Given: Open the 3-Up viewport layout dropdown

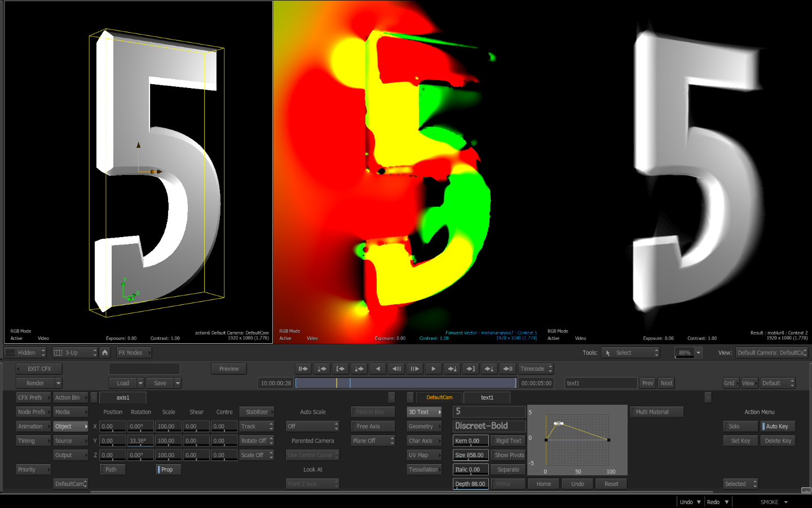Looking at the screenshot, I should pos(76,353).
